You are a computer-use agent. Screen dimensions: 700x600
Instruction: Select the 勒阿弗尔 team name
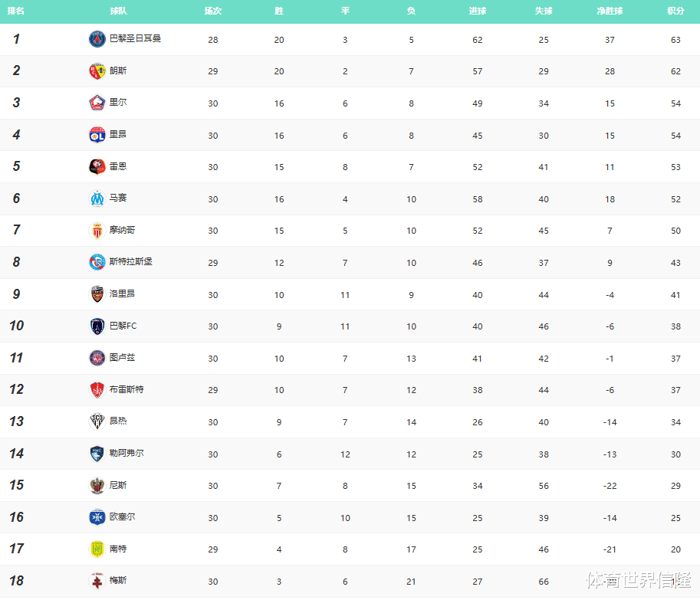pyautogui.click(x=126, y=453)
